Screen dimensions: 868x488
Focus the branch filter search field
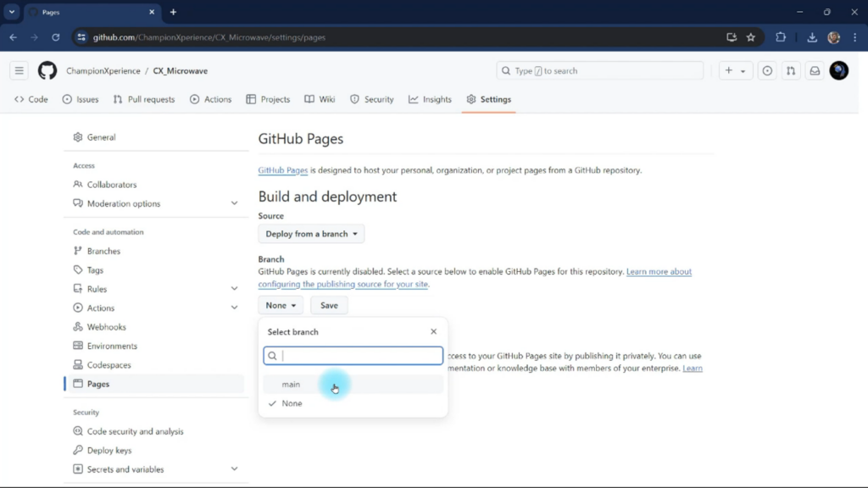tap(353, 356)
